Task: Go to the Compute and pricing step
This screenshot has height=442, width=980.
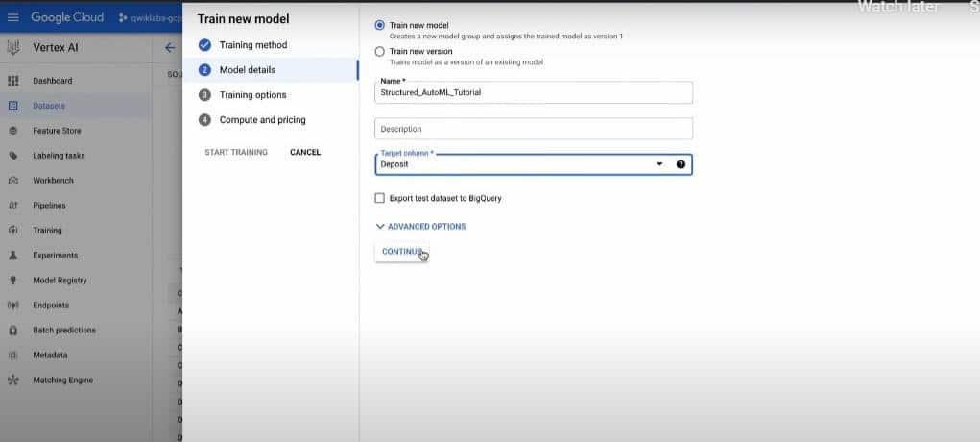Action: (x=262, y=120)
